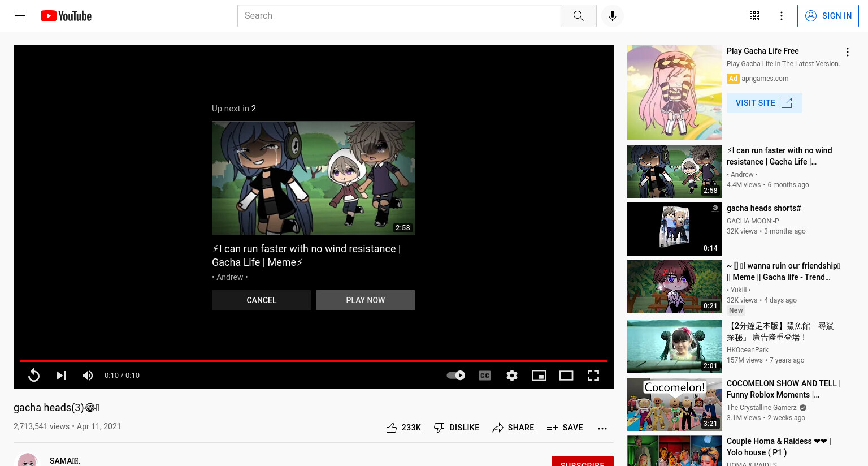The image size is (868, 466).
Task: Open 'gacha heads shorts#' video
Action: coord(764,208)
